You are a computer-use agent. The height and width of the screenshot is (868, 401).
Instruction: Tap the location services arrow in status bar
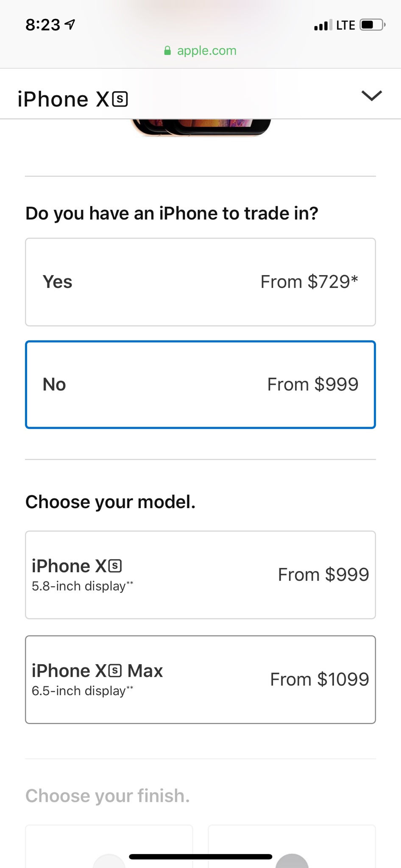tap(70, 25)
